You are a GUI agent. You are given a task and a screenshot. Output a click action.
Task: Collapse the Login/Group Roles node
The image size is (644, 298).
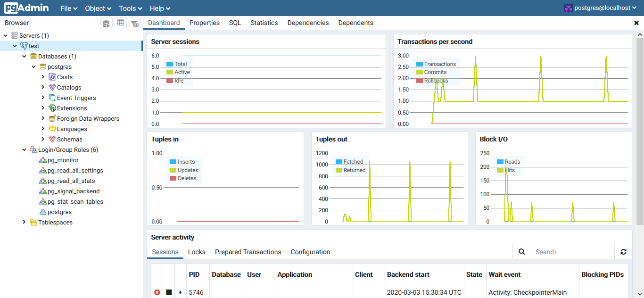[24, 149]
